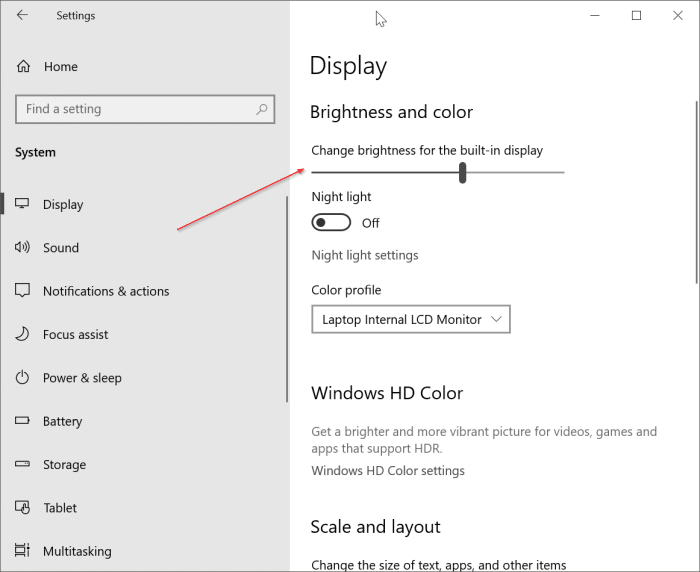The width and height of the screenshot is (700, 572).
Task: Select the Home label in sidebar
Action: click(61, 67)
